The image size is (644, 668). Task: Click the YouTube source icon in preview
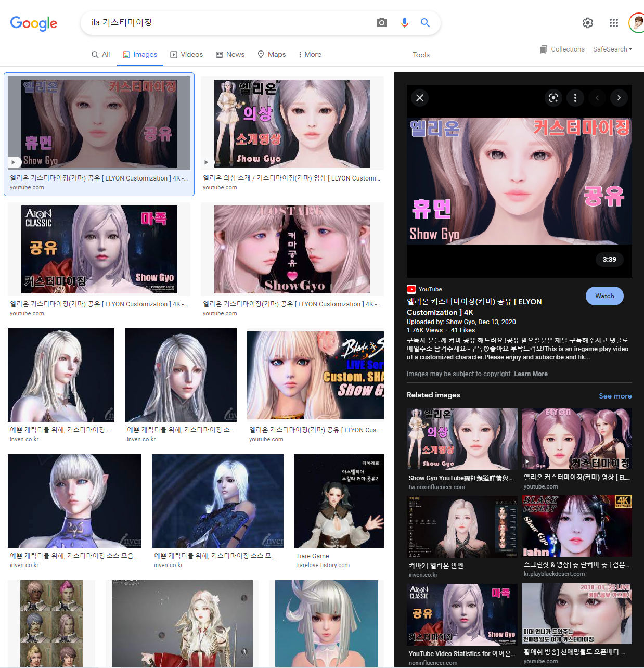click(411, 289)
